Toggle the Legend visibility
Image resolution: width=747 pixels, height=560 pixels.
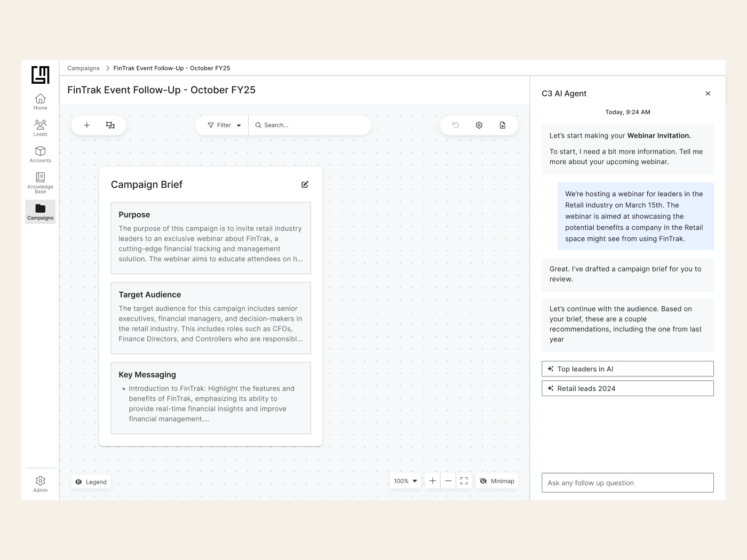coord(91,482)
